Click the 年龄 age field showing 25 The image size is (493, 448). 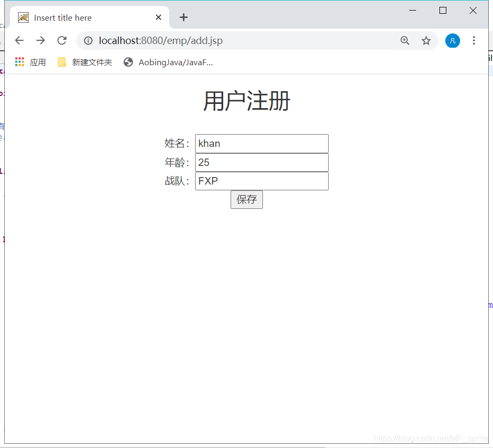tap(261, 162)
